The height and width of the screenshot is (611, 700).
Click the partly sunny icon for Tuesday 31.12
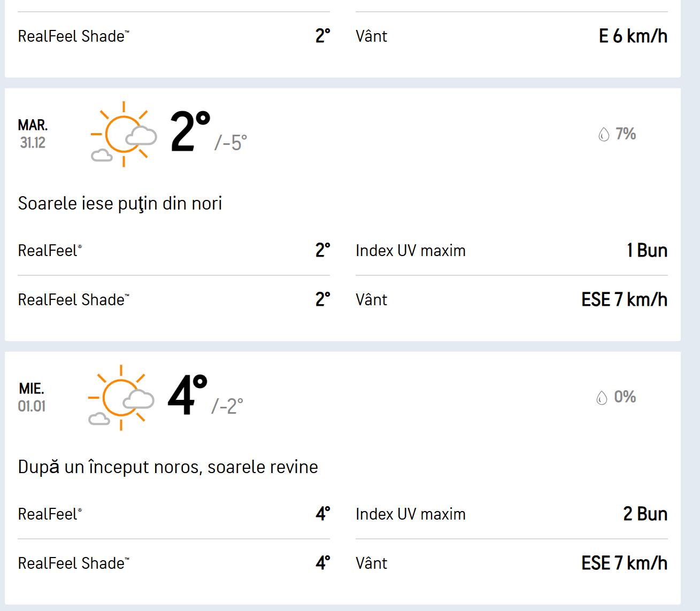pyautogui.click(x=124, y=134)
